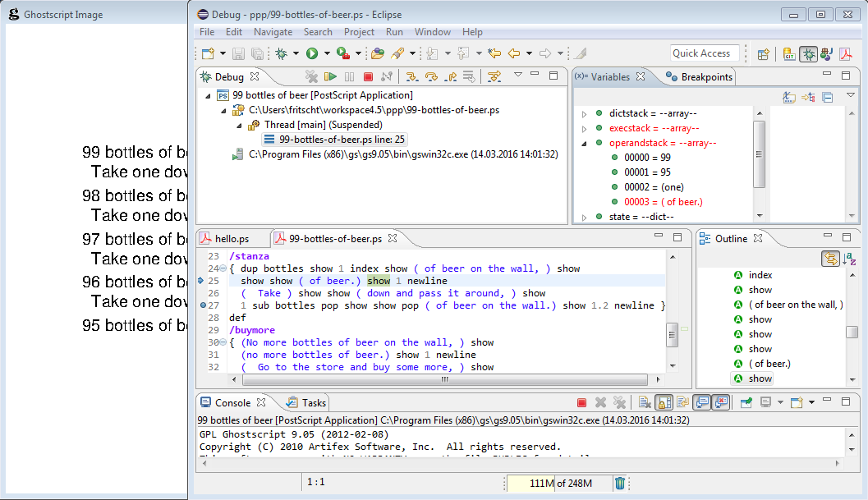Viewport: 868px width, 500px height.
Task: Select '( of beer on the wall, )' in Outline
Action: coord(788,305)
